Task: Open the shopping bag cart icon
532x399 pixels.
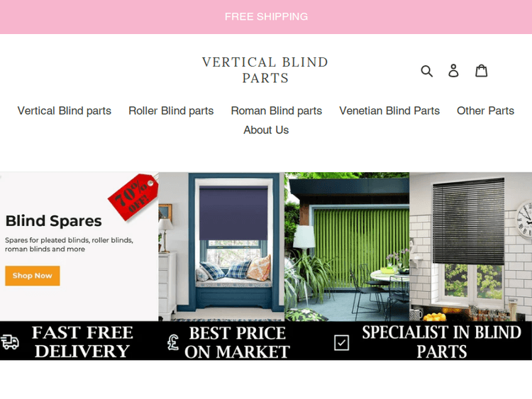Action: [x=481, y=70]
